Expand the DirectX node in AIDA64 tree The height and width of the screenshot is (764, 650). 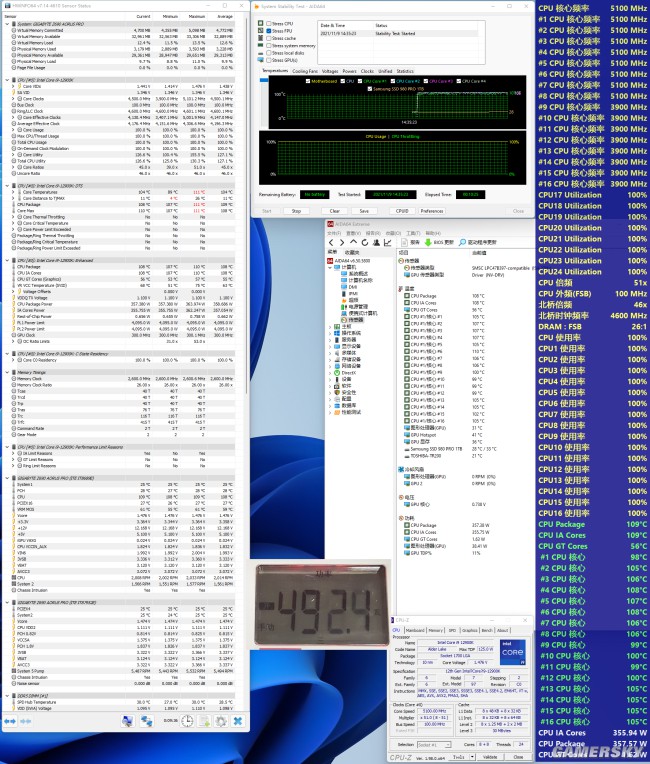click(x=330, y=372)
